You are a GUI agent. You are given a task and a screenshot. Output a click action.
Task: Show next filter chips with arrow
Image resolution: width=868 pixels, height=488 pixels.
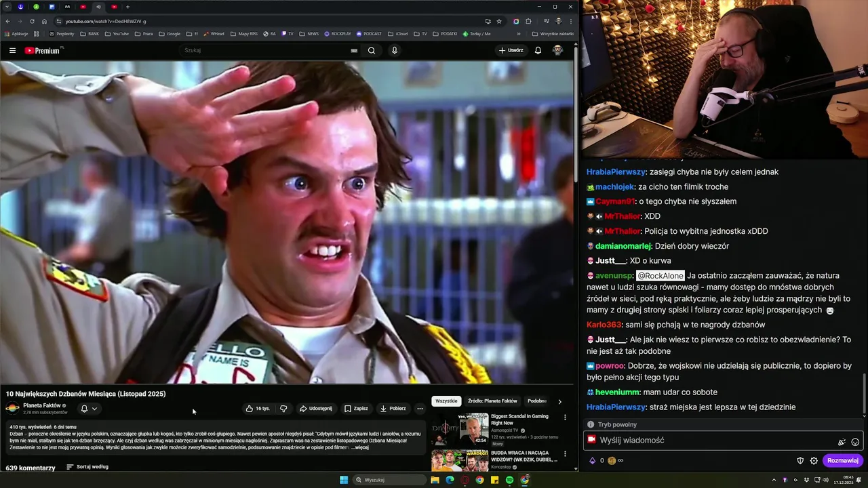pos(559,401)
